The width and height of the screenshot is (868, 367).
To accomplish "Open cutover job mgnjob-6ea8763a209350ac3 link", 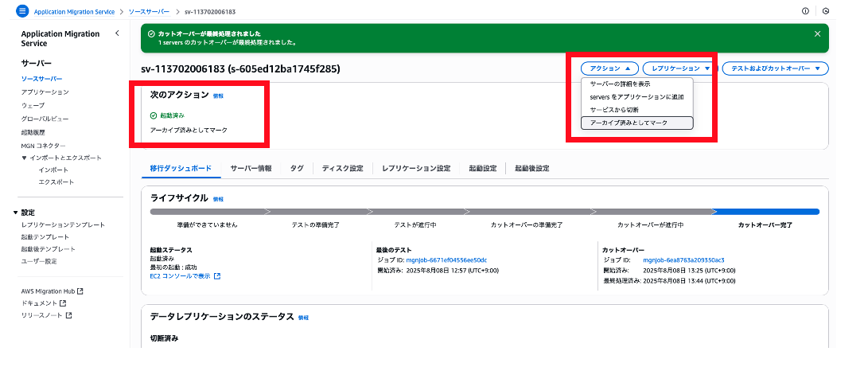I will [x=683, y=260].
